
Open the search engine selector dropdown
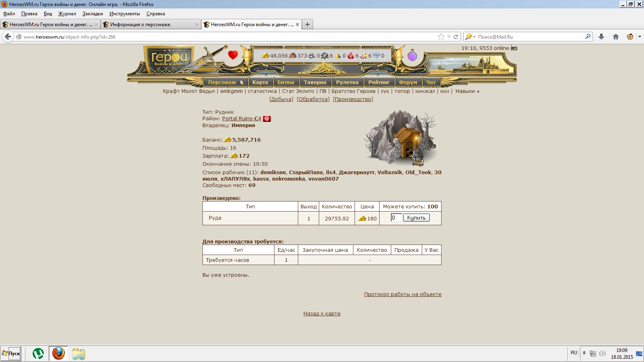(x=470, y=37)
